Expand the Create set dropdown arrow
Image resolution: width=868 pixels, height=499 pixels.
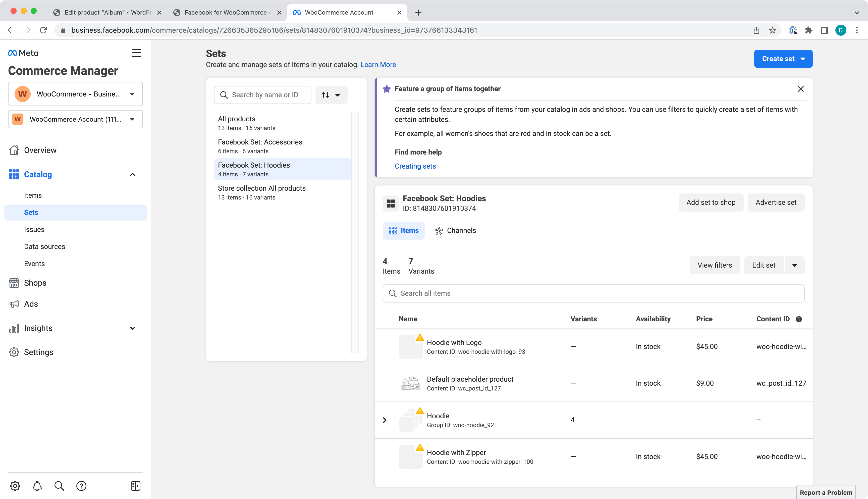pyautogui.click(x=801, y=59)
